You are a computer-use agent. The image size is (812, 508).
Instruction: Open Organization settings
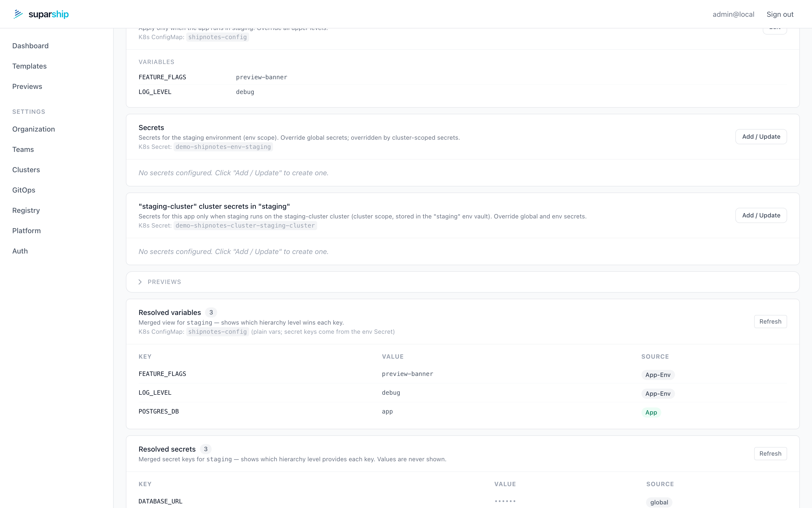[33, 129]
